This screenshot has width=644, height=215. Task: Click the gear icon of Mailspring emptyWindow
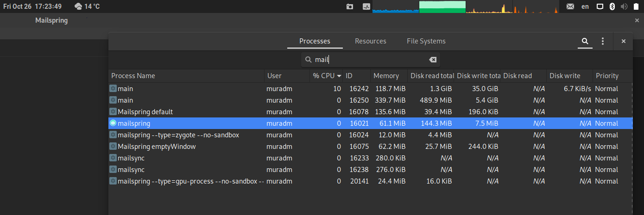pyautogui.click(x=113, y=146)
